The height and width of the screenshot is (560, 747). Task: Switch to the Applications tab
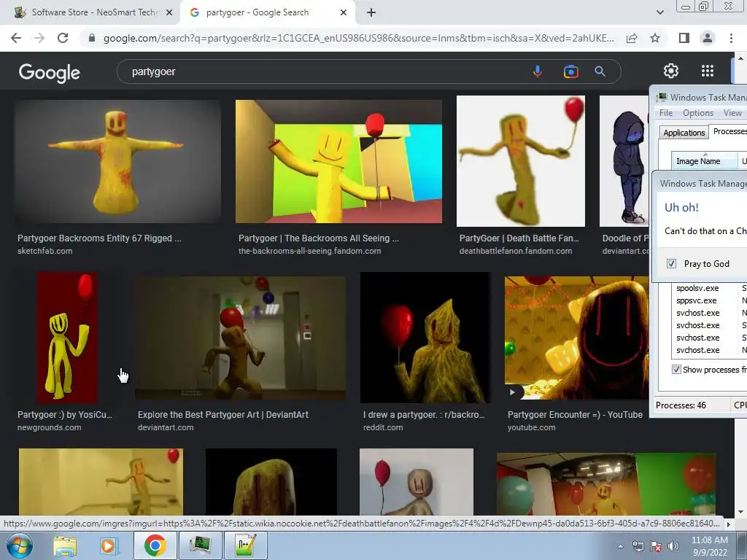click(684, 133)
